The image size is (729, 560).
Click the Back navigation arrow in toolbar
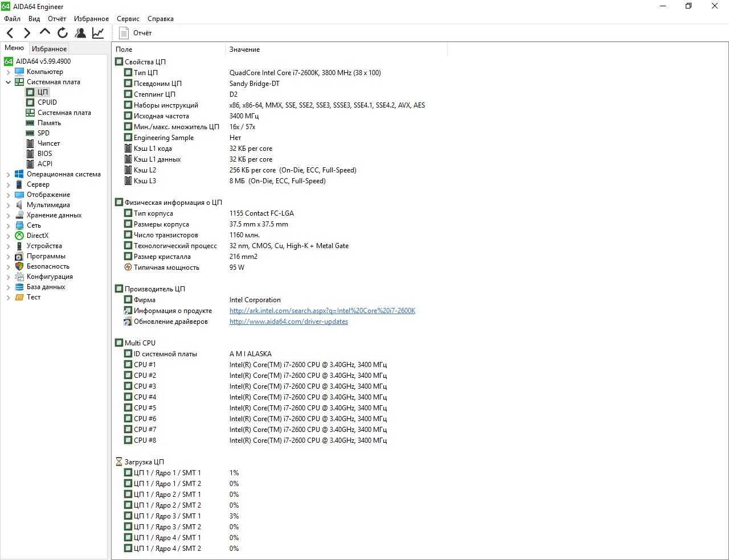click(10, 33)
